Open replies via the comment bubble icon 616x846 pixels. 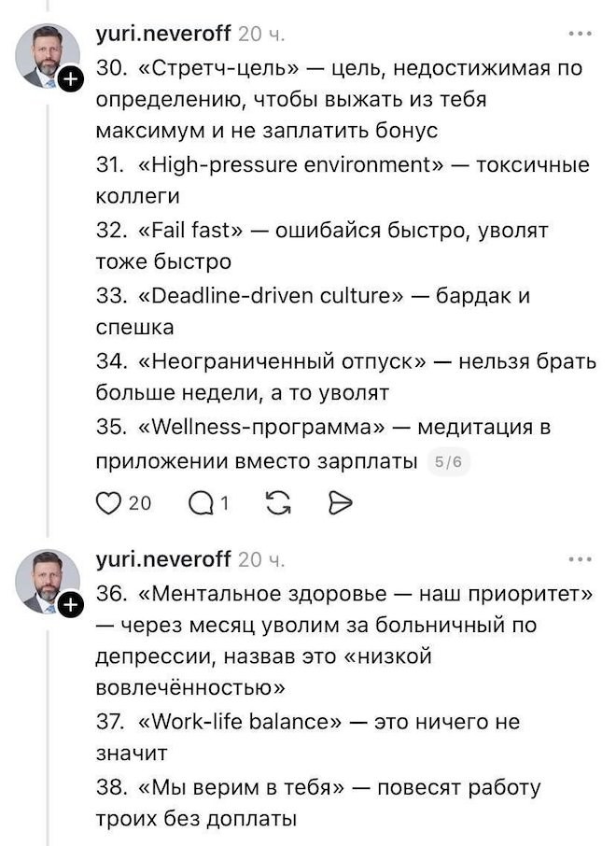pyautogui.click(x=201, y=504)
